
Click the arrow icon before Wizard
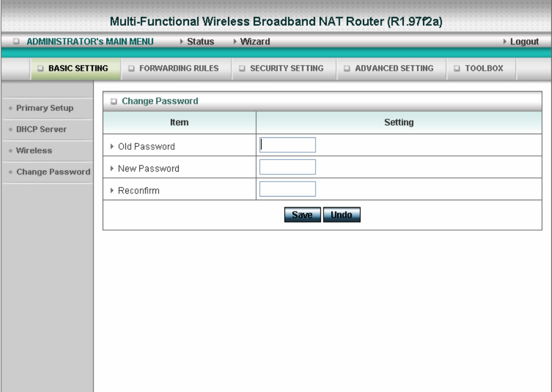coord(235,41)
